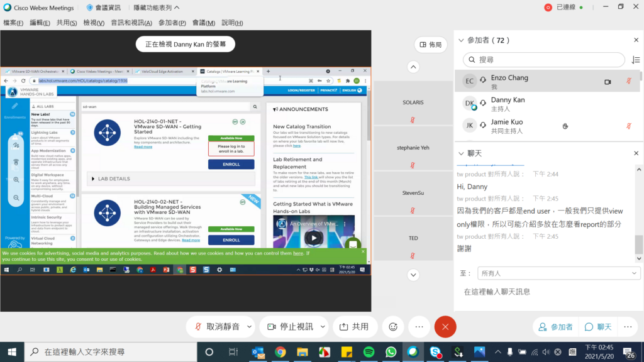Open Outlook from the taskbar
Image resolution: width=644 pixels, height=362 pixels.
coord(258,352)
